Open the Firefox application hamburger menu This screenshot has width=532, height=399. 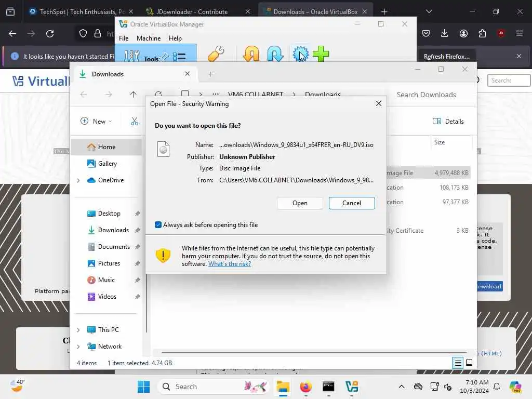pos(520,33)
